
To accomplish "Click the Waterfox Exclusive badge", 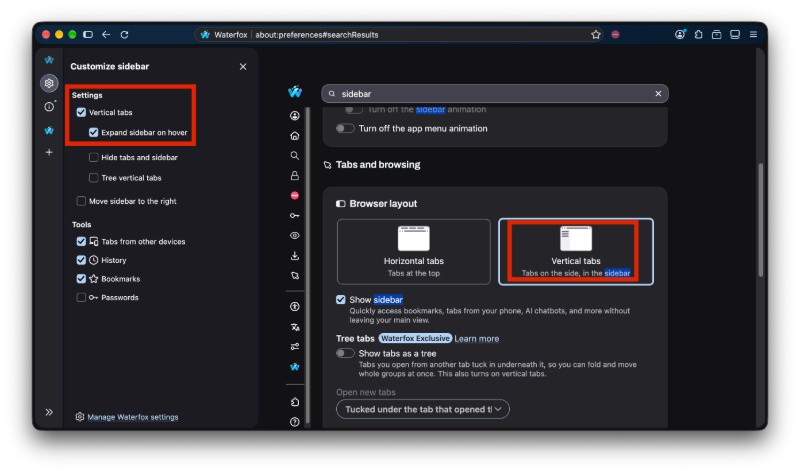I will point(415,338).
